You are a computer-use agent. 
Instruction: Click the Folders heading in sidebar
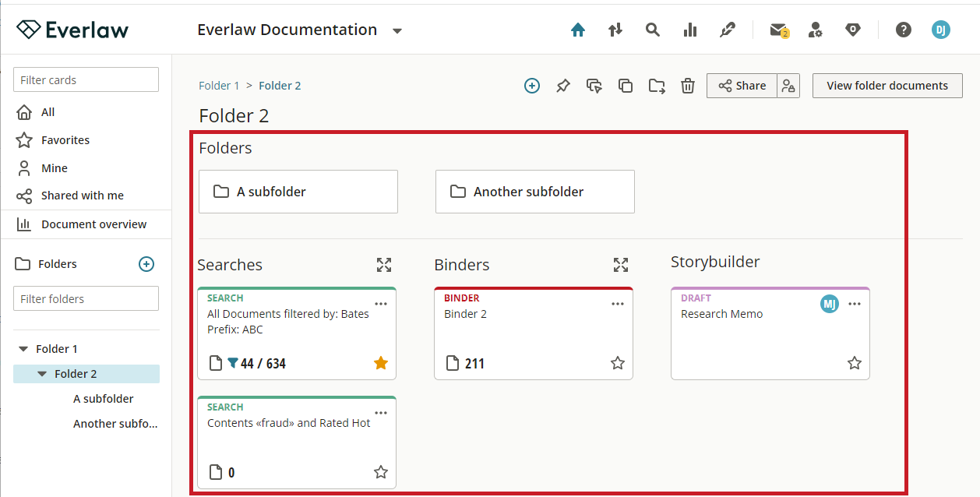click(58, 264)
